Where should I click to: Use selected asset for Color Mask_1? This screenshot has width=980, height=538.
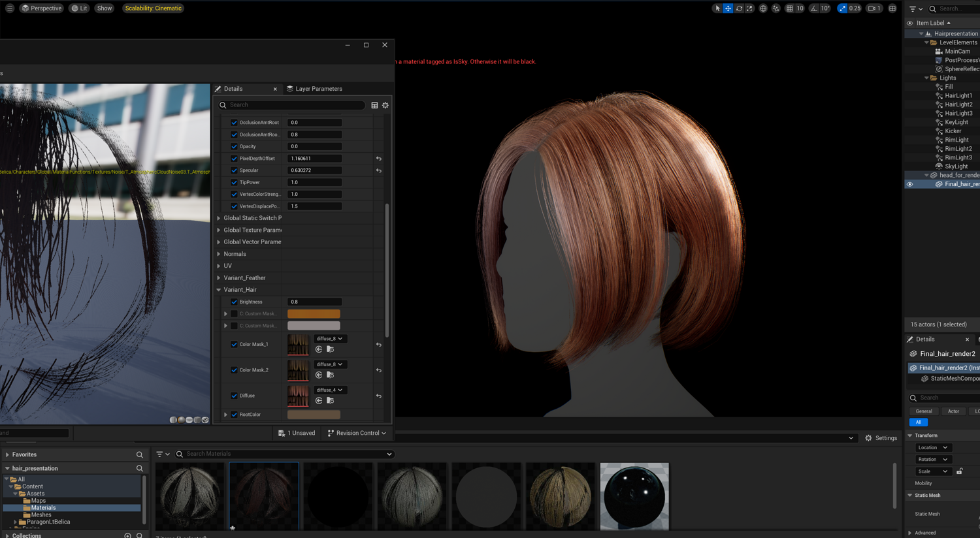(x=319, y=349)
